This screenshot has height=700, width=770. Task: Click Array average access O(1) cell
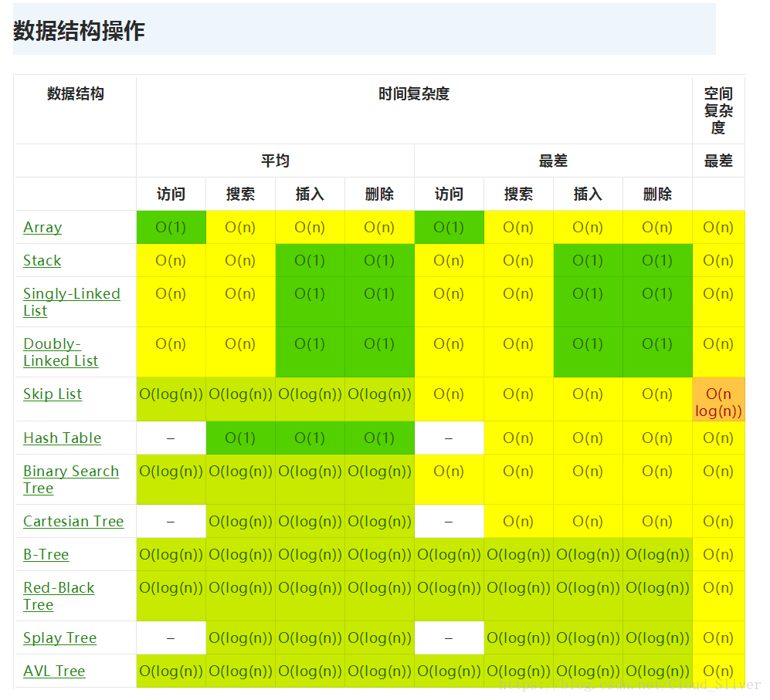click(x=171, y=227)
